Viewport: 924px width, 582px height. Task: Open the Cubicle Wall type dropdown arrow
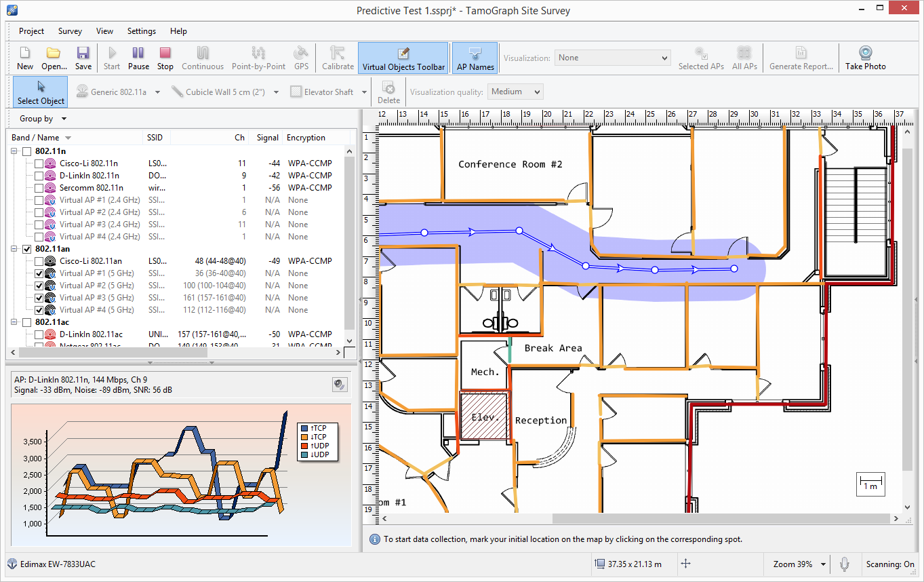click(276, 92)
